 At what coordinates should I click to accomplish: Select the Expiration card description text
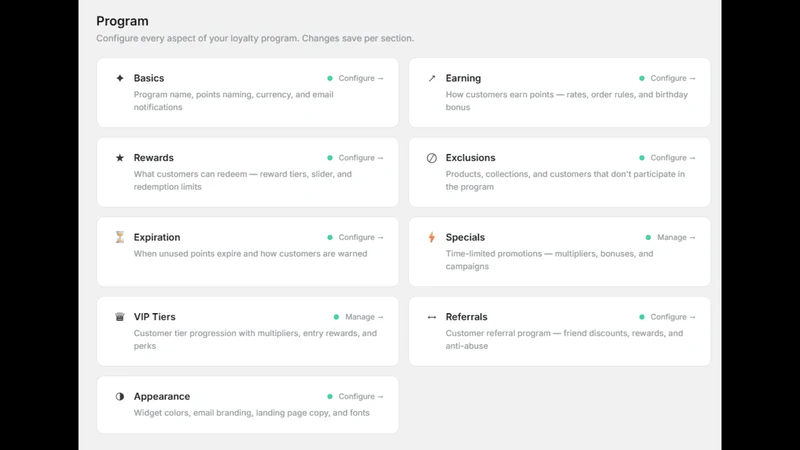coord(251,254)
